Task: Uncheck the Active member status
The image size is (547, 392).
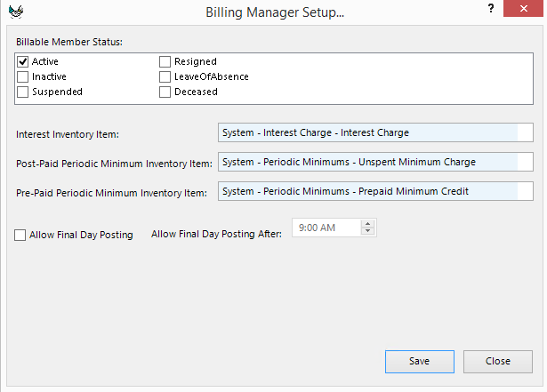Action: 23,61
